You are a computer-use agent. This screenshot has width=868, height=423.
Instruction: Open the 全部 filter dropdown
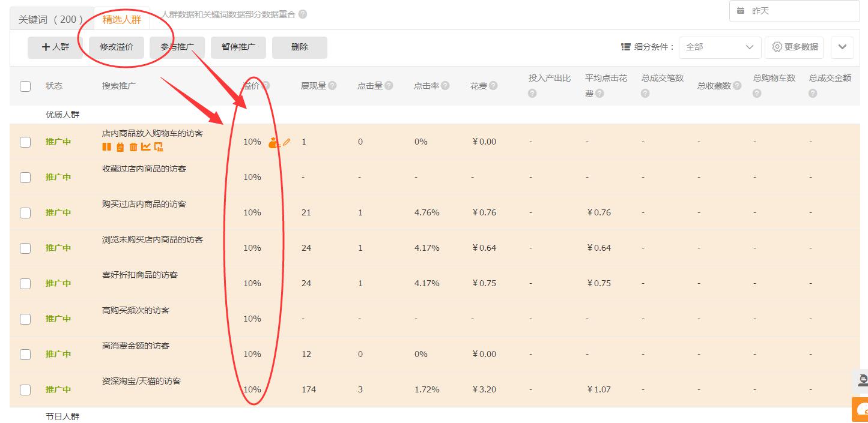[719, 47]
